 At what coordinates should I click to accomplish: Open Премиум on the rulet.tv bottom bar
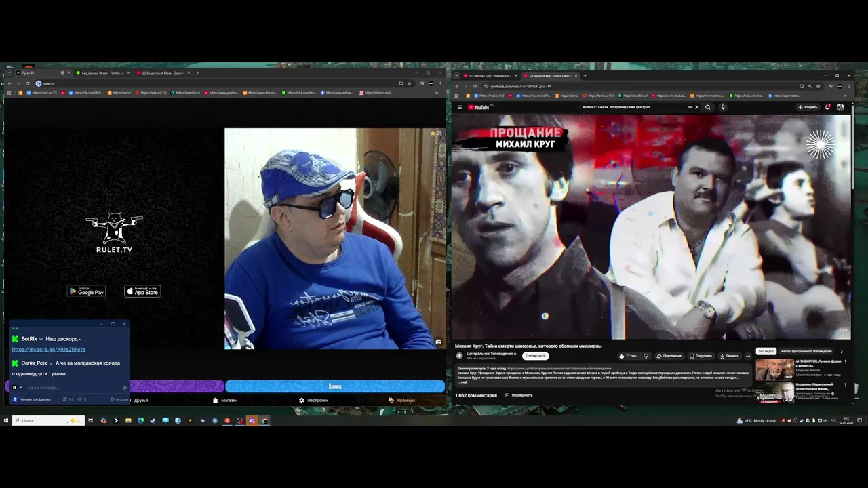tap(402, 400)
